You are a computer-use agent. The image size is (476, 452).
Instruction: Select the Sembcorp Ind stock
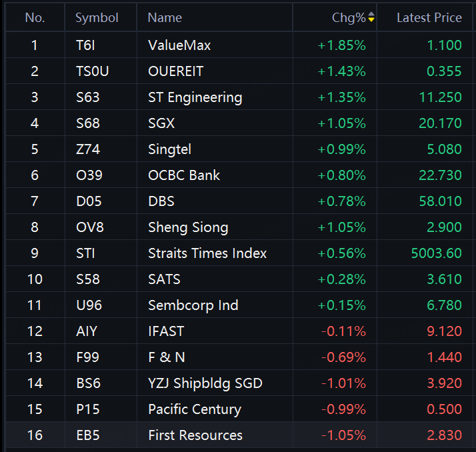point(193,305)
